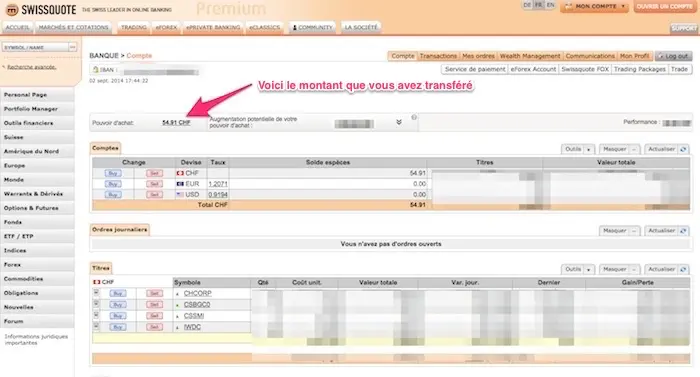Click the green triangle marker beside CSBGC0

click(x=178, y=305)
